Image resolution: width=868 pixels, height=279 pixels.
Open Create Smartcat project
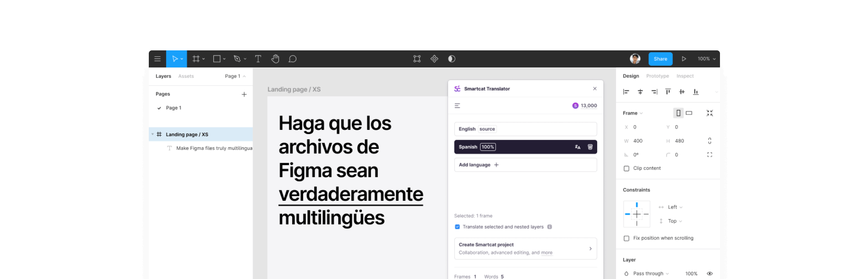pos(525,248)
